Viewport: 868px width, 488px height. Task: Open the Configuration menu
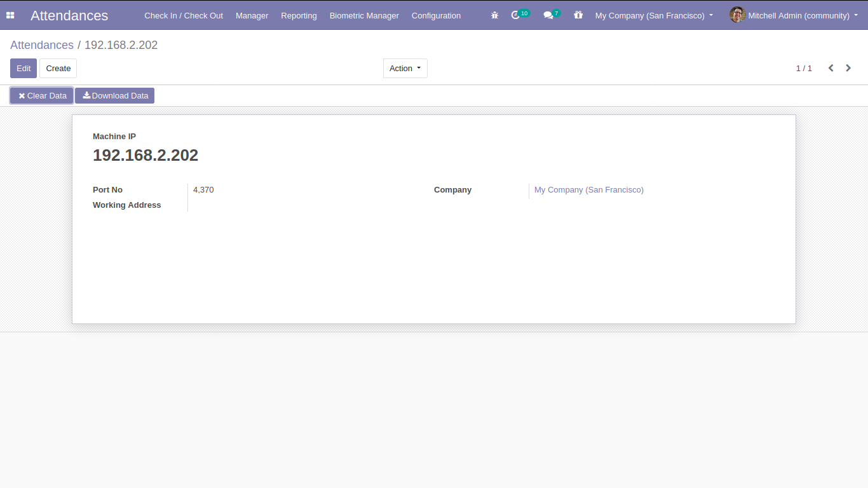click(436, 15)
